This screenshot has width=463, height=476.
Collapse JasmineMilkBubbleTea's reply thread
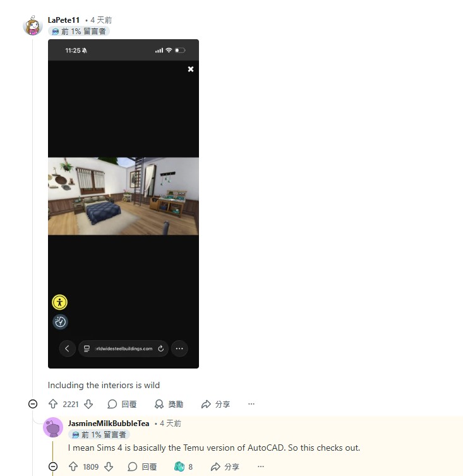coord(53,467)
